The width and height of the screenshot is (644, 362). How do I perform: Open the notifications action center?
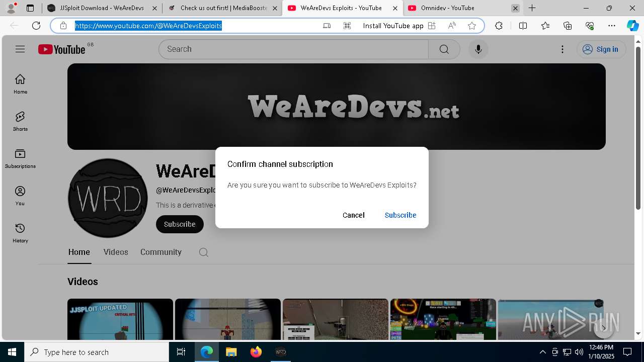tap(627, 352)
